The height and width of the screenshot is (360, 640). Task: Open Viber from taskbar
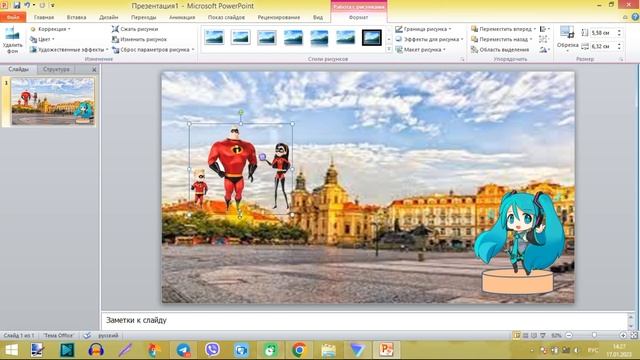tap(212, 350)
